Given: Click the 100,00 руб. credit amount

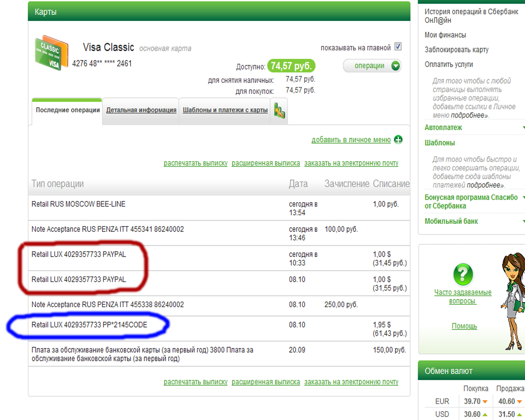Looking at the screenshot, I should 341,229.
